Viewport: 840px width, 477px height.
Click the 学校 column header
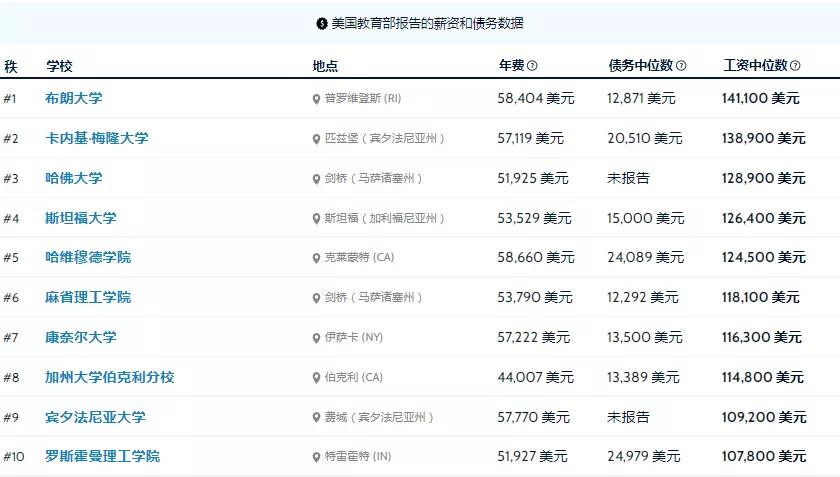[x=59, y=66]
